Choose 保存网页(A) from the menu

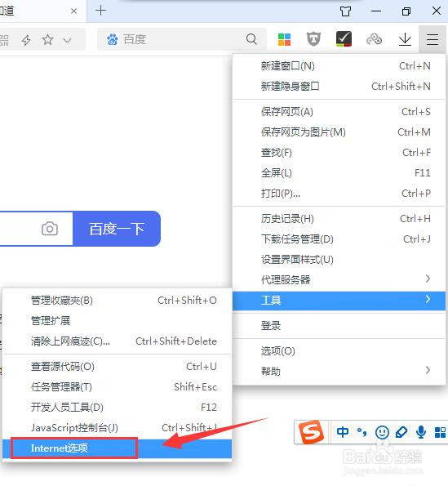[339, 112]
